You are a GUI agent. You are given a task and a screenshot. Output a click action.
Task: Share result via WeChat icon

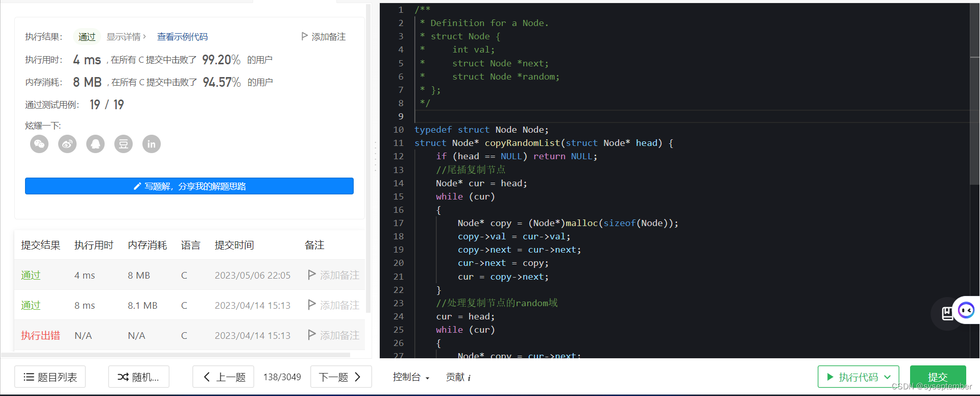click(39, 144)
